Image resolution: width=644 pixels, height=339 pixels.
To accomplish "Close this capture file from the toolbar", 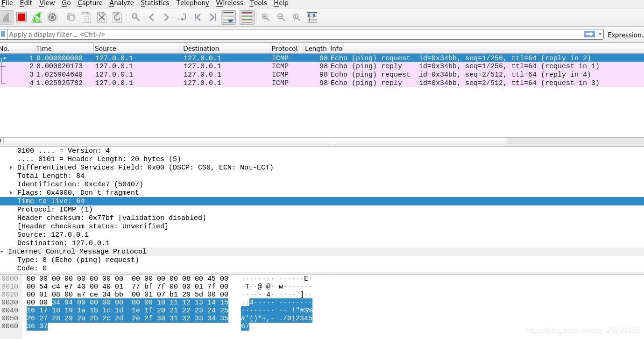I will 102,17.
